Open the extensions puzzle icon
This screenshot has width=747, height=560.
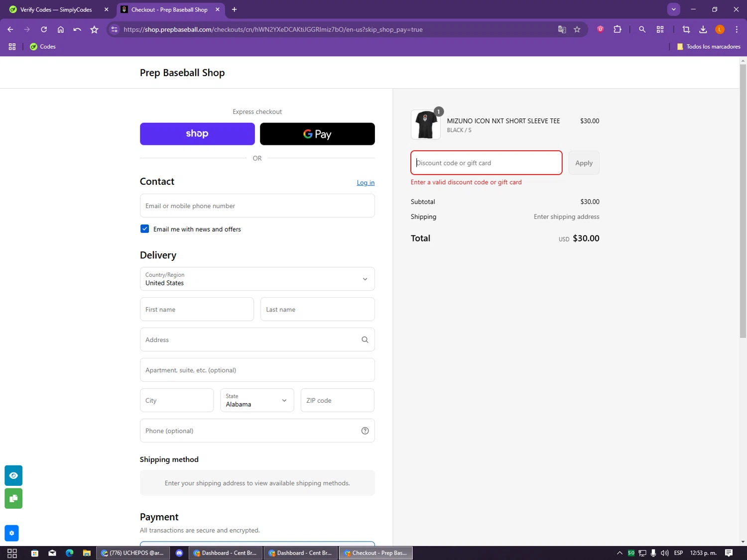(618, 29)
